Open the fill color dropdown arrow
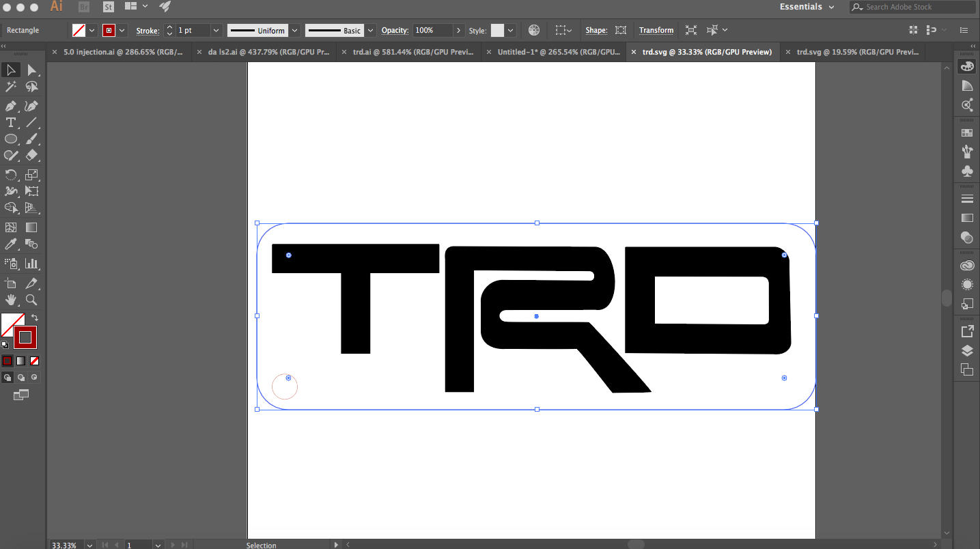The height and width of the screenshot is (549, 980). coord(92,30)
